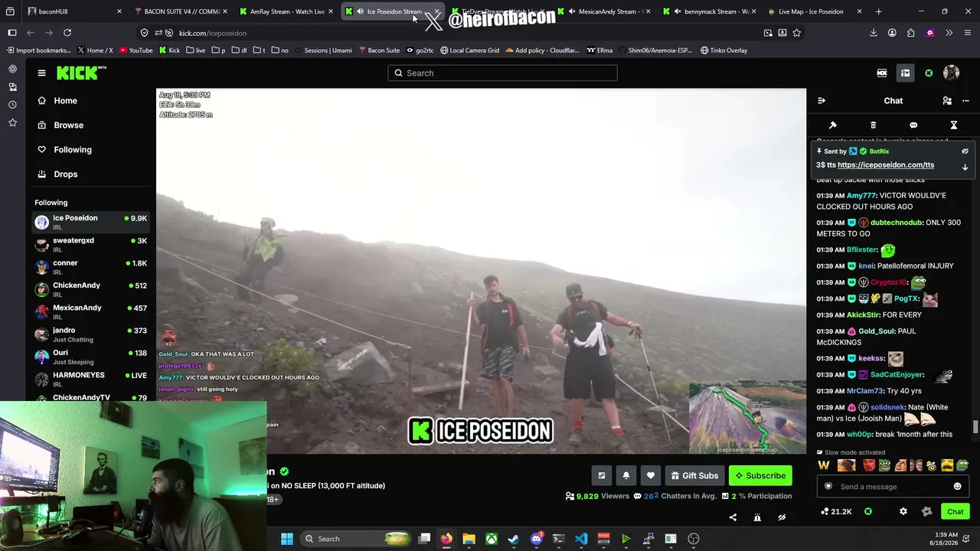Open a new browser tab
The width and height of the screenshot is (980, 551).
click(x=878, y=11)
